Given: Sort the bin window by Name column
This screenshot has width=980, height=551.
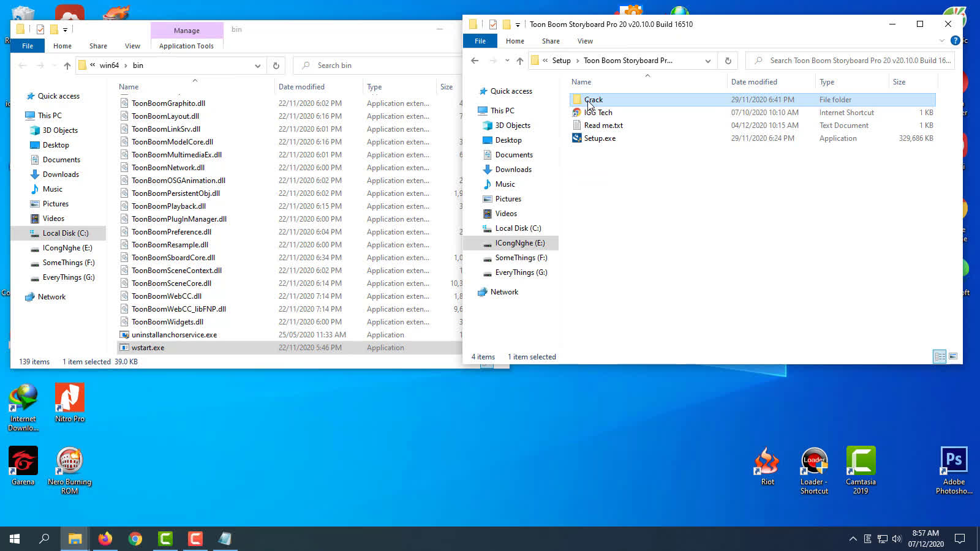Looking at the screenshot, I should click(129, 87).
